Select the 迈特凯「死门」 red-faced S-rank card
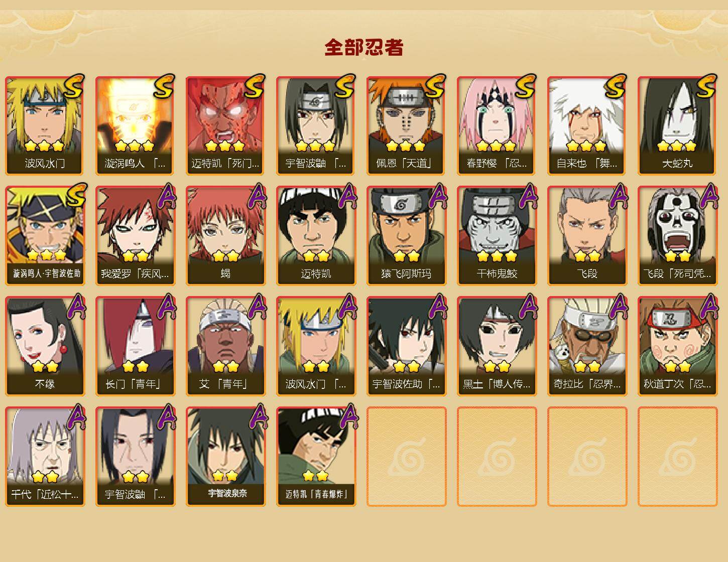 pos(225,125)
